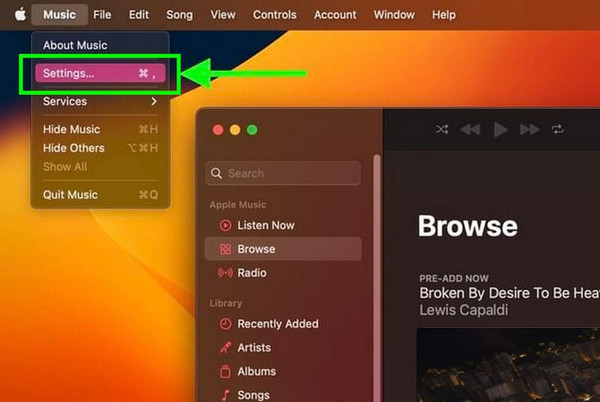Screen dimensions: 600x402
Task: Go to Recently Added library
Action: [x=277, y=324]
